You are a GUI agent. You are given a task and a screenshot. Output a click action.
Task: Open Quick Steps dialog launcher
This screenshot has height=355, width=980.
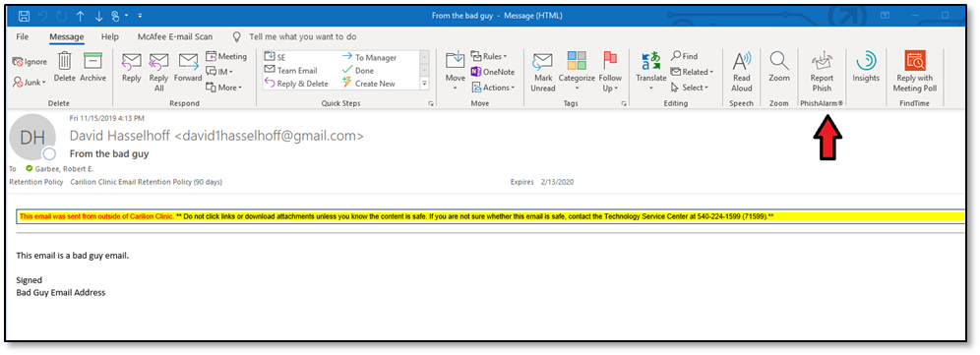432,104
